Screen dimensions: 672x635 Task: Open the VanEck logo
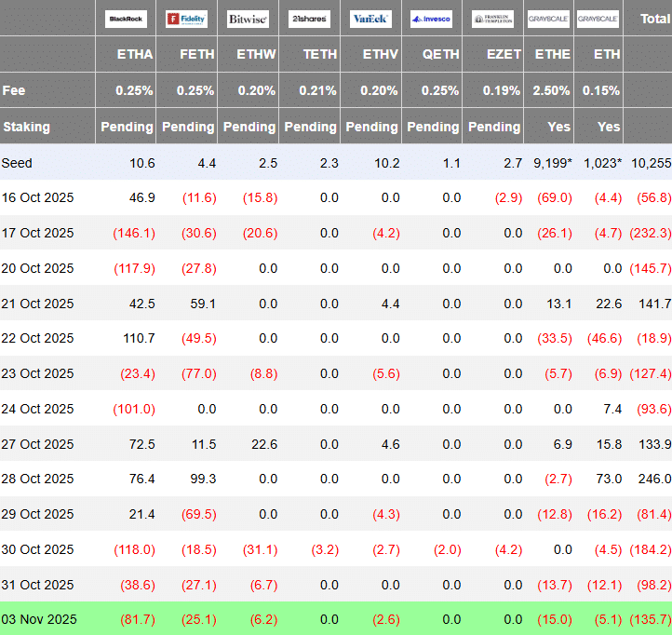point(371,19)
